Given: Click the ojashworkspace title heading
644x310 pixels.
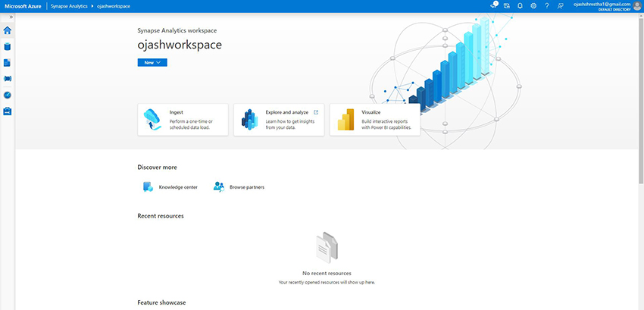Looking at the screenshot, I should [180, 45].
